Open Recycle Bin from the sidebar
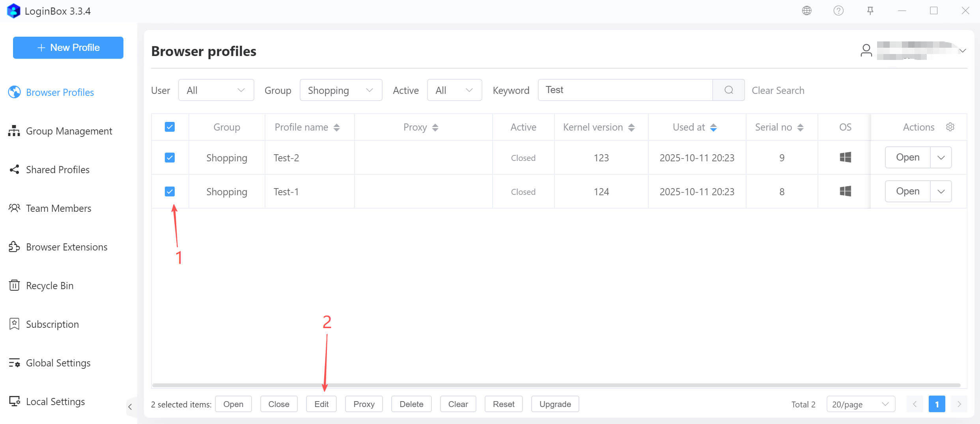 pos(49,286)
